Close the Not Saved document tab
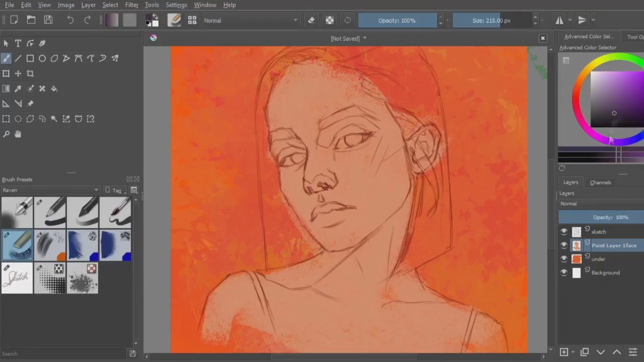Image resolution: width=644 pixels, height=362 pixels. (543, 38)
